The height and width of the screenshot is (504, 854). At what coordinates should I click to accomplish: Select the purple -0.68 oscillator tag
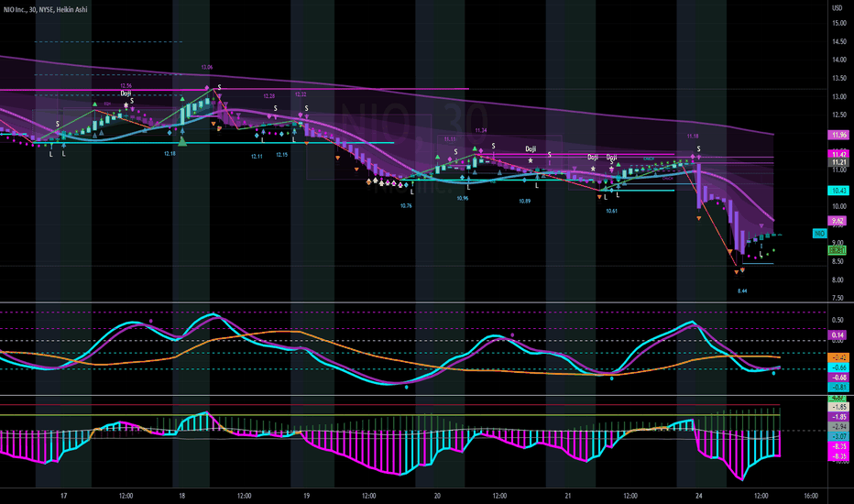(x=838, y=377)
